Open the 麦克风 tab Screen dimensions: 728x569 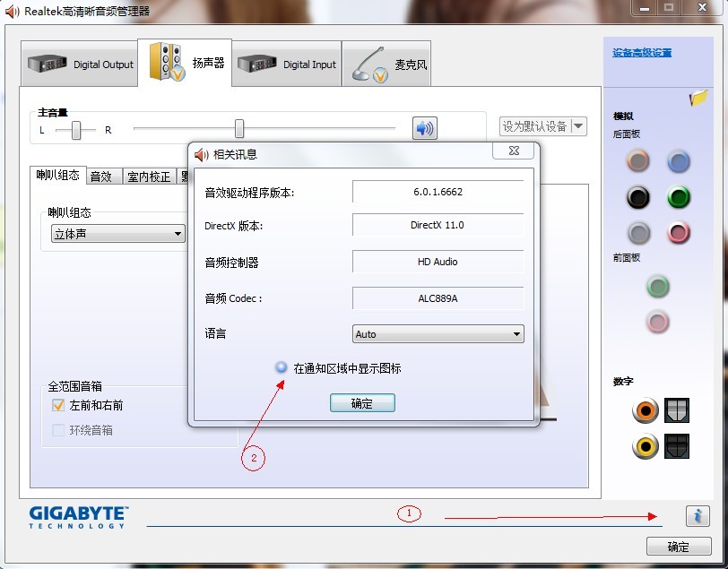(386, 64)
